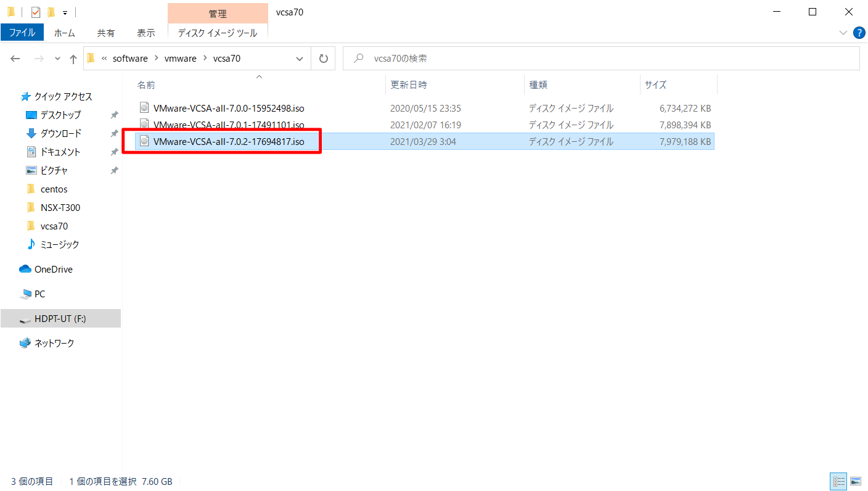Screen dimensions: 868x491
Task: Switch to the 共有 ribbon tab
Action: 106,33
